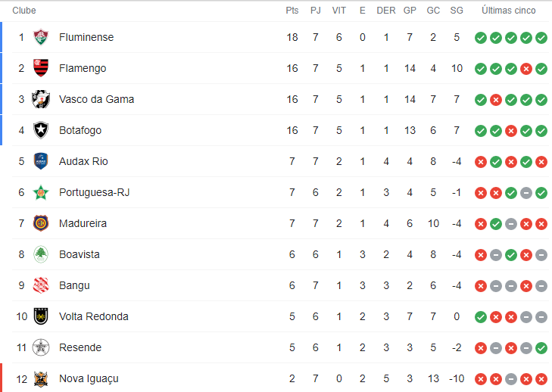The width and height of the screenshot is (552, 392).
Task: Select the Volta Redonda table row name
Action: [x=94, y=316]
